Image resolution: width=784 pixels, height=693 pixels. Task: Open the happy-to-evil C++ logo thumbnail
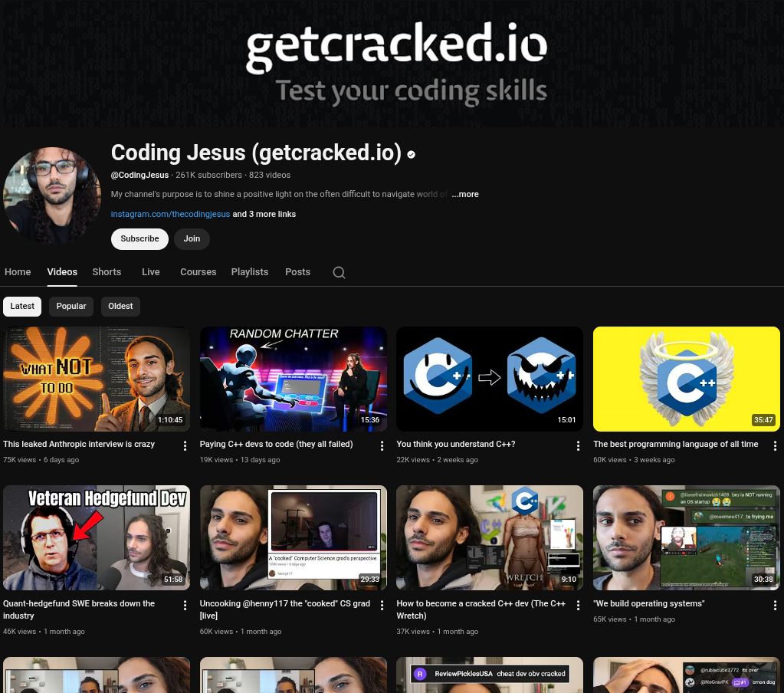[x=490, y=379]
